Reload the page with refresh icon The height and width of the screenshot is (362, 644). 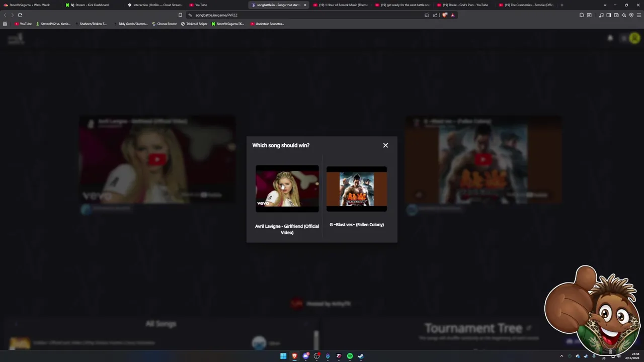pos(20,15)
